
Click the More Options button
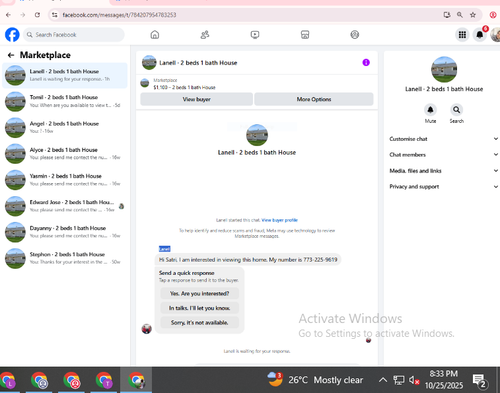pyautogui.click(x=314, y=99)
